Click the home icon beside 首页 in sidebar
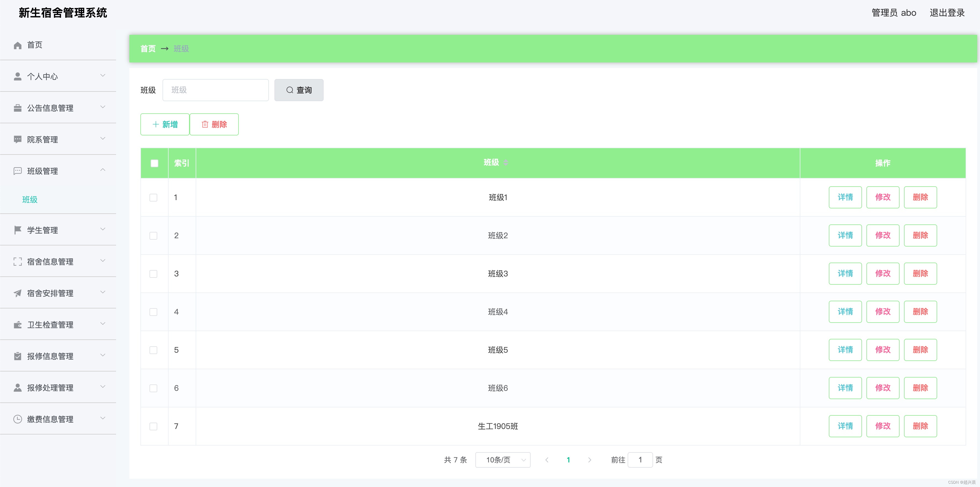The height and width of the screenshot is (487, 980). [17, 45]
